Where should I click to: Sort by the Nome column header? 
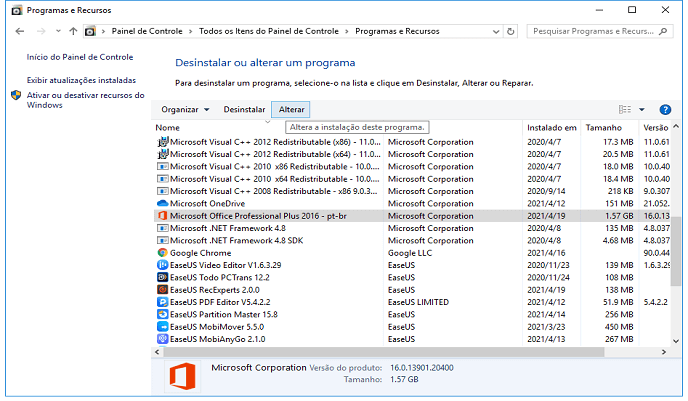[168, 128]
